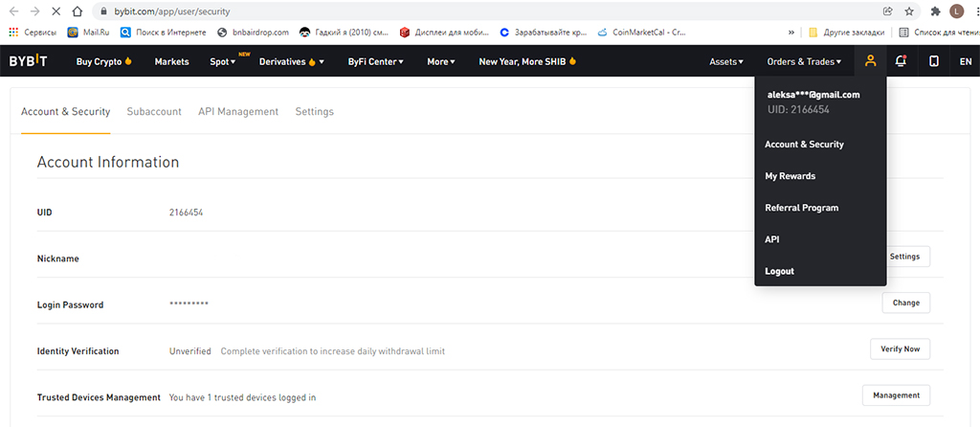Bookmark this page with star icon
The width and height of the screenshot is (980, 427).
tap(909, 11)
